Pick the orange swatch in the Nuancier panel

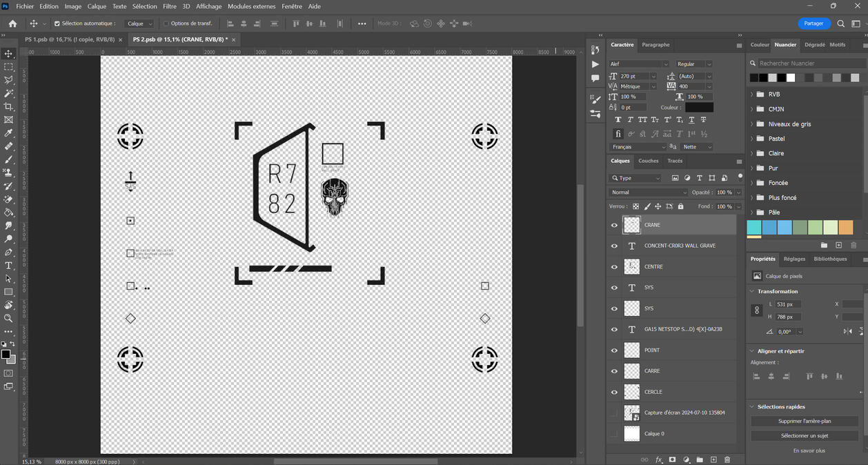pos(845,226)
